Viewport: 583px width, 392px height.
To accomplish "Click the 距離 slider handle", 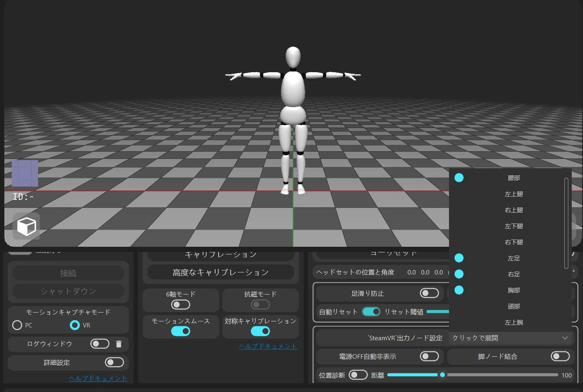I will click(442, 375).
